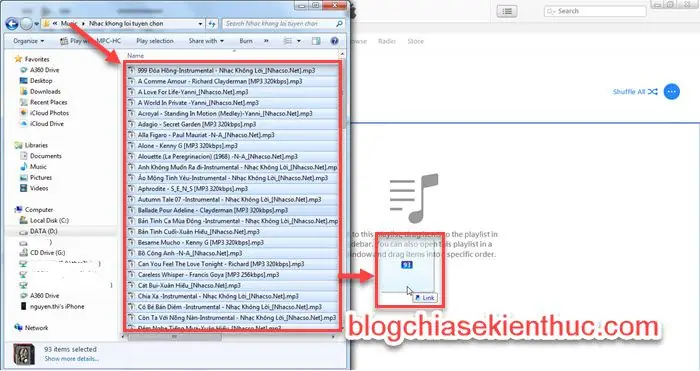Click the file list horizontal scrollbar

(174, 337)
